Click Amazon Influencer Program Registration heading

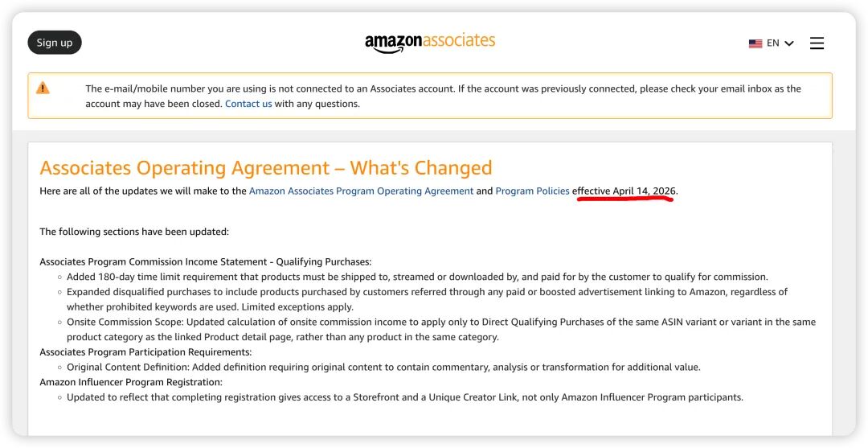coord(131,382)
